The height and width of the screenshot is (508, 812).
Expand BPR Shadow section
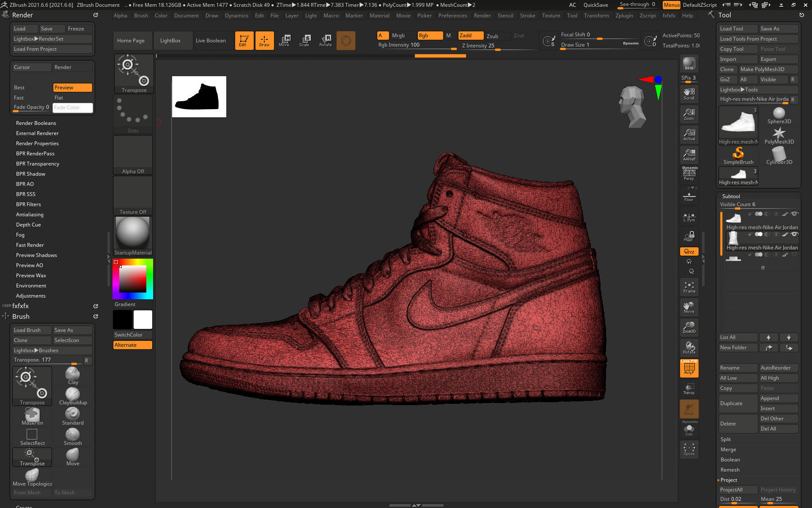[x=30, y=174]
